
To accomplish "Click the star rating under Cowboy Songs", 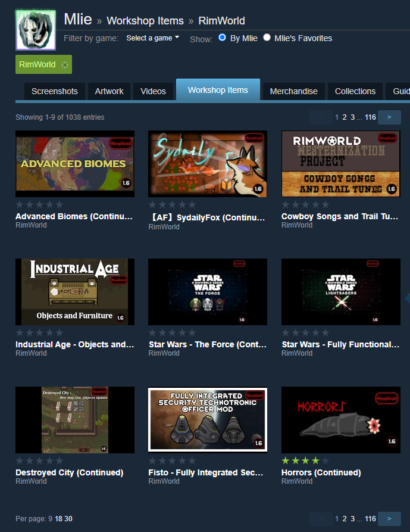I will (305, 204).
